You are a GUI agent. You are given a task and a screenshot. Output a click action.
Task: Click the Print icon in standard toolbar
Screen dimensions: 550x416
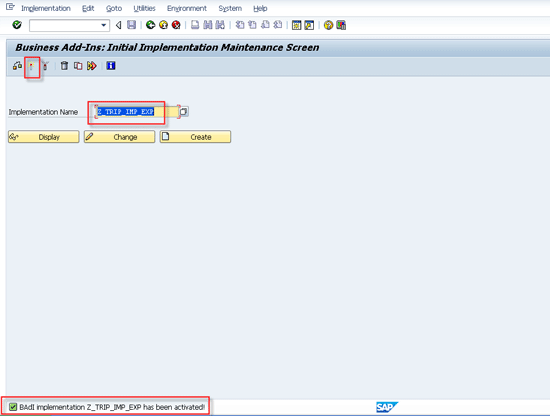pos(195,25)
